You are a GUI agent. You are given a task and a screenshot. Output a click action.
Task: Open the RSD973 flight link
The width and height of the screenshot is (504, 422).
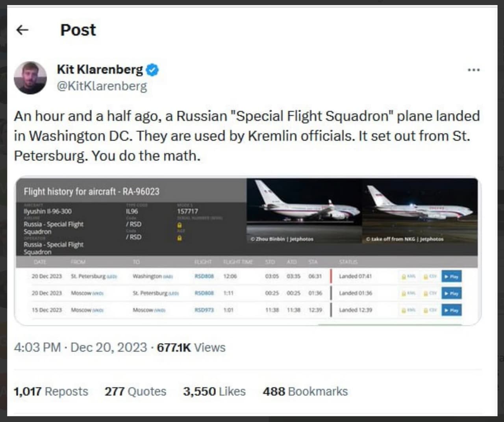click(x=204, y=310)
